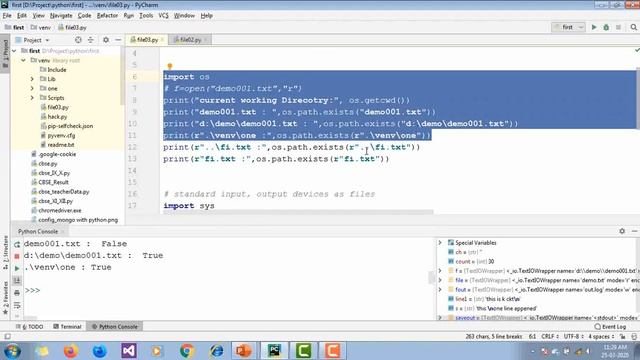The image size is (640, 360).
Task: Click the console input prompt >>>
Action: point(32,291)
